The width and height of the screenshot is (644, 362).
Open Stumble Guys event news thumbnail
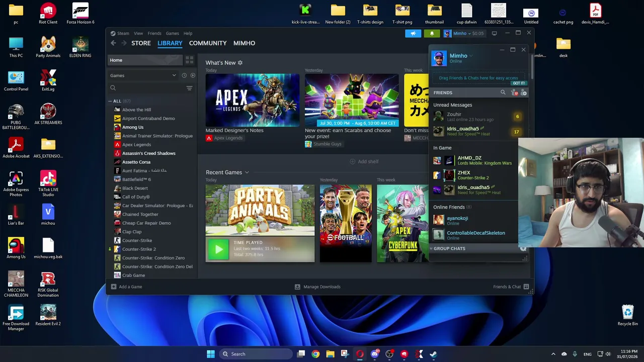click(x=352, y=100)
